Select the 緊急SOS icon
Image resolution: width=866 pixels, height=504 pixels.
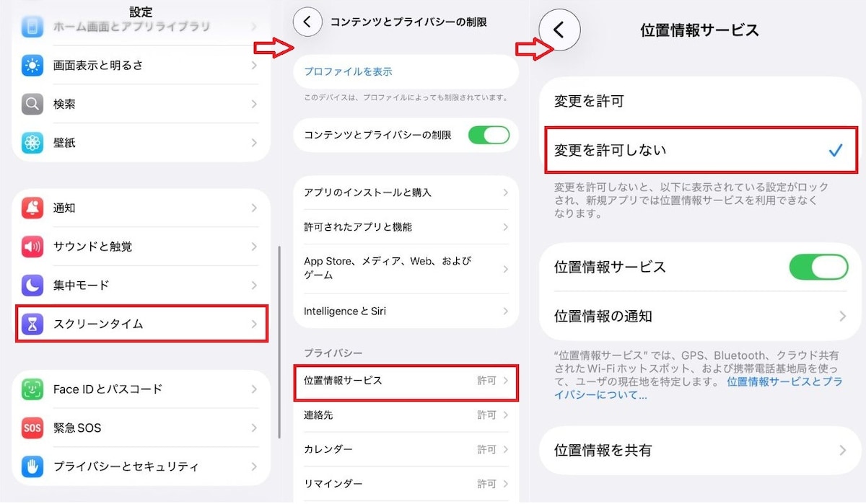click(x=32, y=428)
